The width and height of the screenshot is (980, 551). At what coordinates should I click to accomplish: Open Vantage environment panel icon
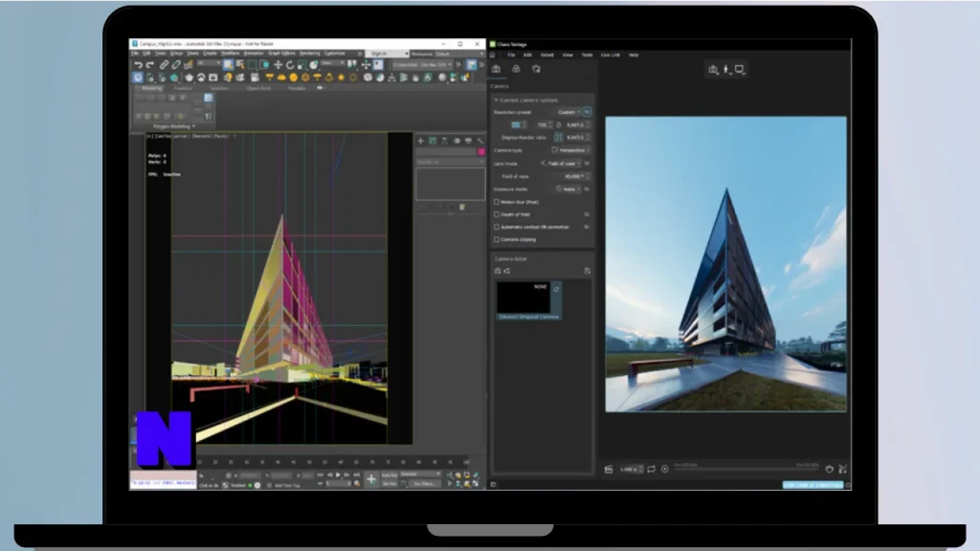pos(516,69)
